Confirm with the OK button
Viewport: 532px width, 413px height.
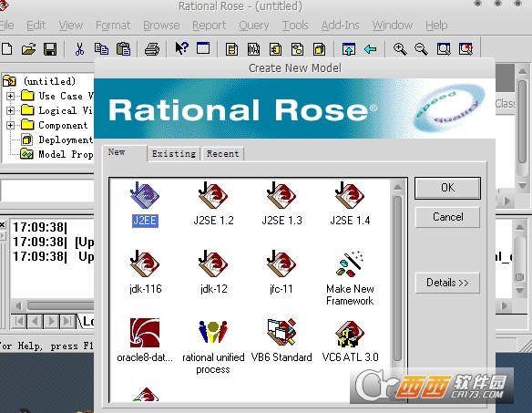pyautogui.click(x=447, y=188)
